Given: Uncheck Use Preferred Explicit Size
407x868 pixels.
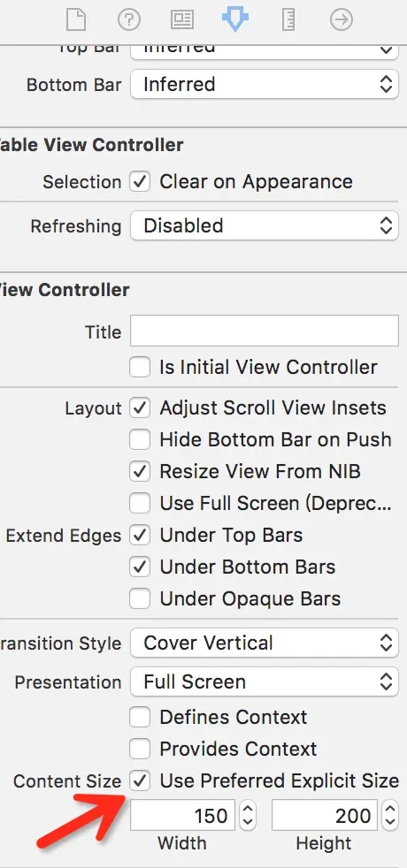Looking at the screenshot, I should (x=140, y=781).
